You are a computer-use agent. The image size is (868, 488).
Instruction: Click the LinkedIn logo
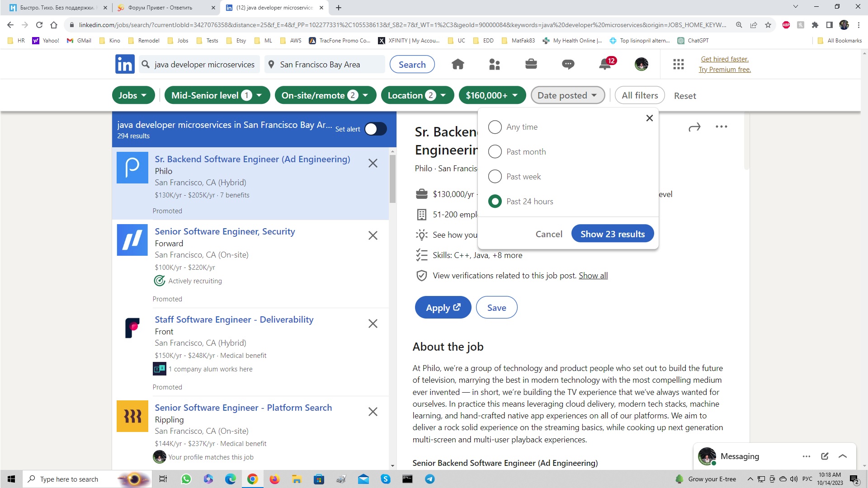[125, 64]
